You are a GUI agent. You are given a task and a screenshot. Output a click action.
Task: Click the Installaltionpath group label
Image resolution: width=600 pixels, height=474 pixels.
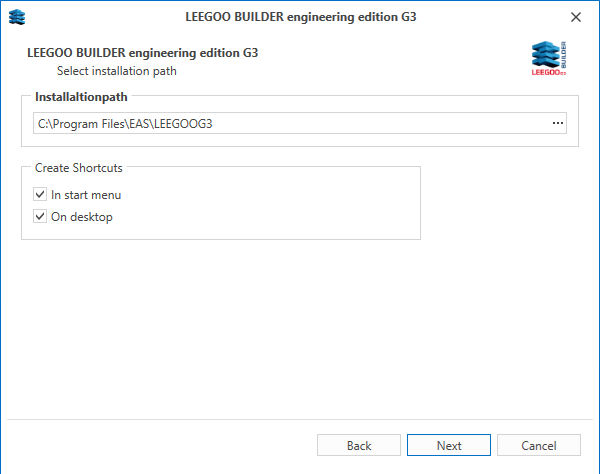tap(81, 97)
